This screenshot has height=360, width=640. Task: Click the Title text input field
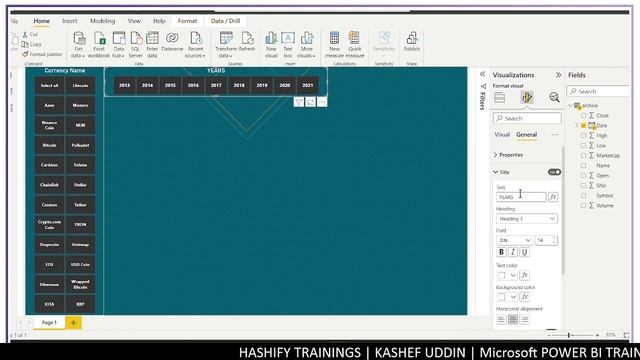[x=521, y=197]
